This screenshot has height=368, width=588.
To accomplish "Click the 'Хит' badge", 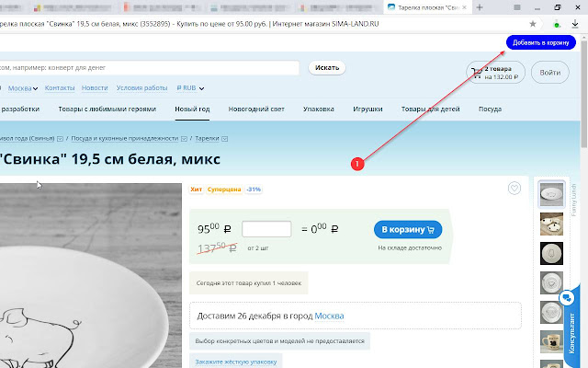I will 196,190.
